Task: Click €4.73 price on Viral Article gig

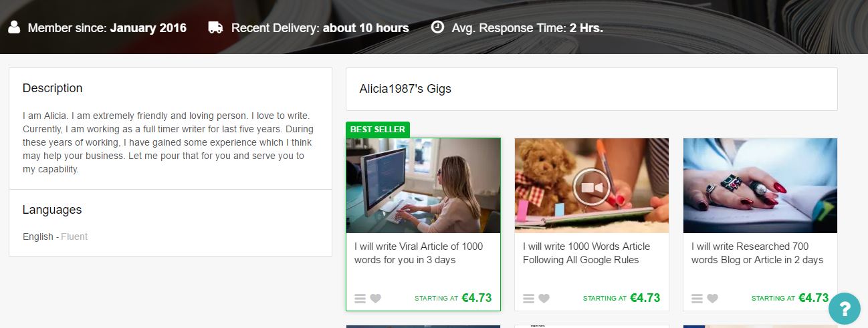Action: pos(477,298)
